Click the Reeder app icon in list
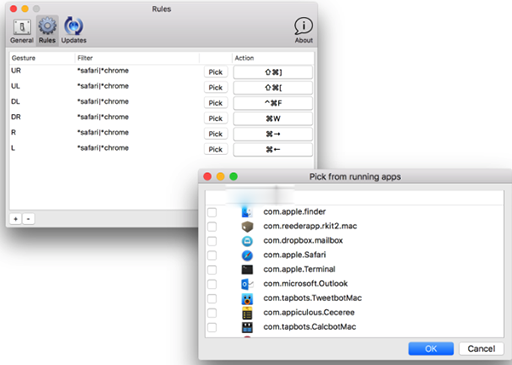Image resolution: width=512 pixels, height=365 pixels. pyautogui.click(x=247, y=227)
